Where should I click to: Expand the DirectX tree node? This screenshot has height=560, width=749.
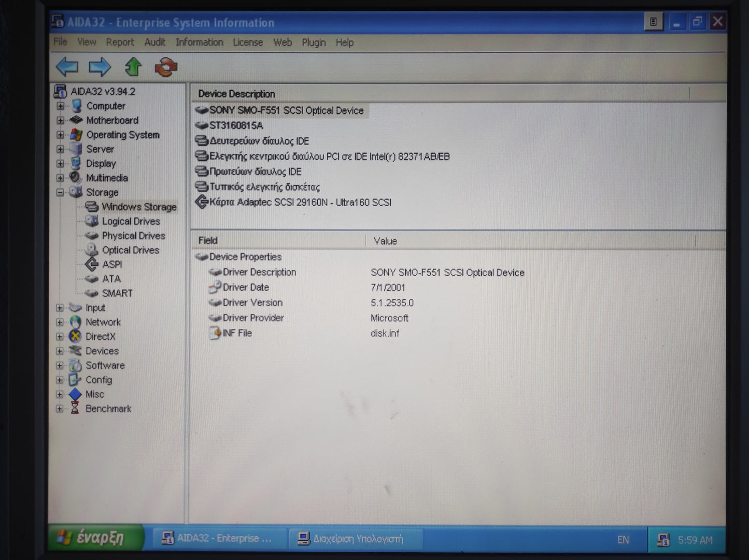[x=60, y=336]
